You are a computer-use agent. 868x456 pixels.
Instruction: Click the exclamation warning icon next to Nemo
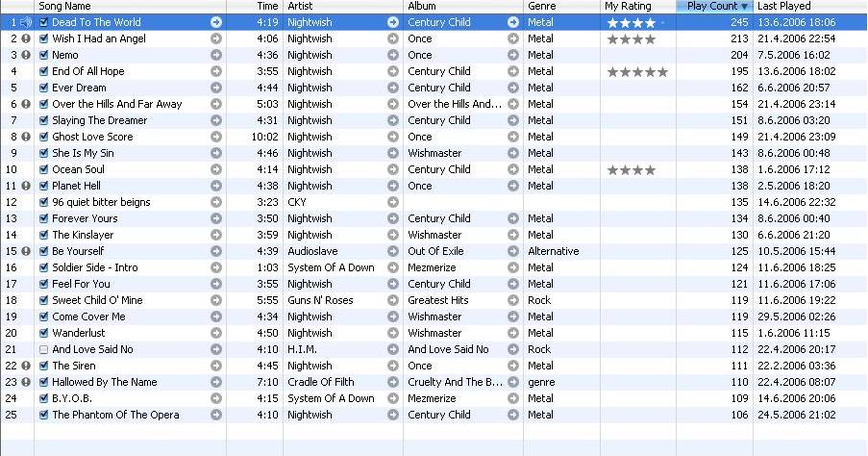point(26,55)
